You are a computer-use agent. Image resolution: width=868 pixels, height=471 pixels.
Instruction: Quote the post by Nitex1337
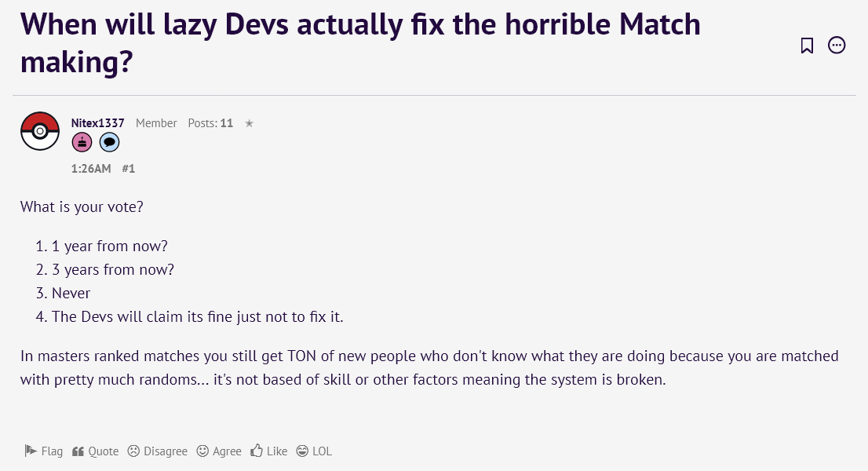tap(95, 451)
